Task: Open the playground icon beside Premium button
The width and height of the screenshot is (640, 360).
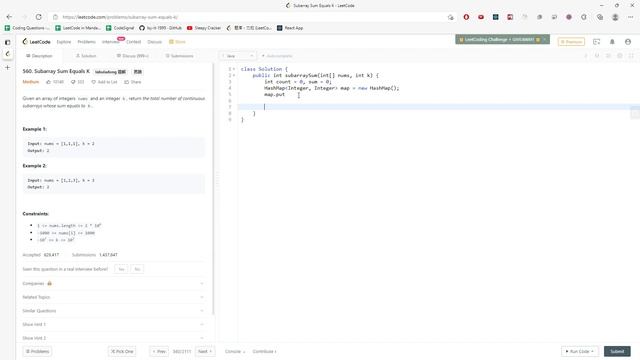Action: click(596, 42)
